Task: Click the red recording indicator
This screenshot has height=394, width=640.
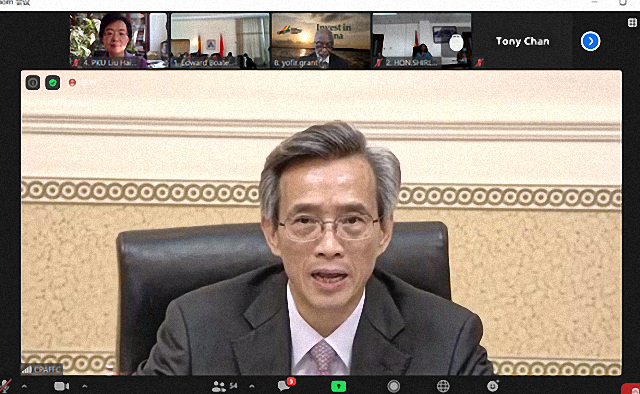Action: pos(73,82)
